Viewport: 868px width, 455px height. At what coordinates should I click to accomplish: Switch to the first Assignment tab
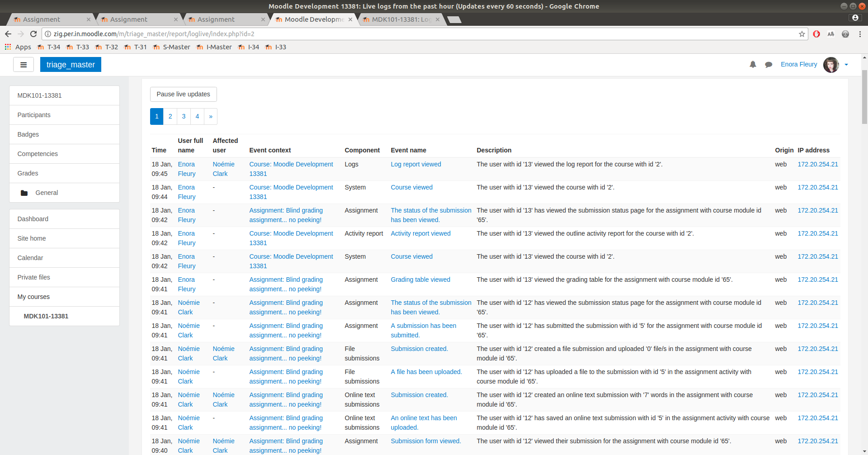[50, 19]
